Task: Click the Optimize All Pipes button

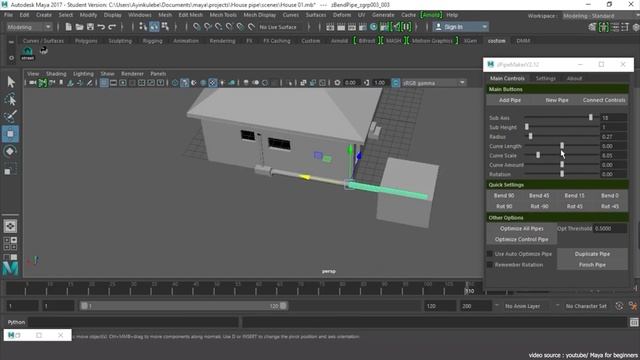Action: [x=522, y=229]
